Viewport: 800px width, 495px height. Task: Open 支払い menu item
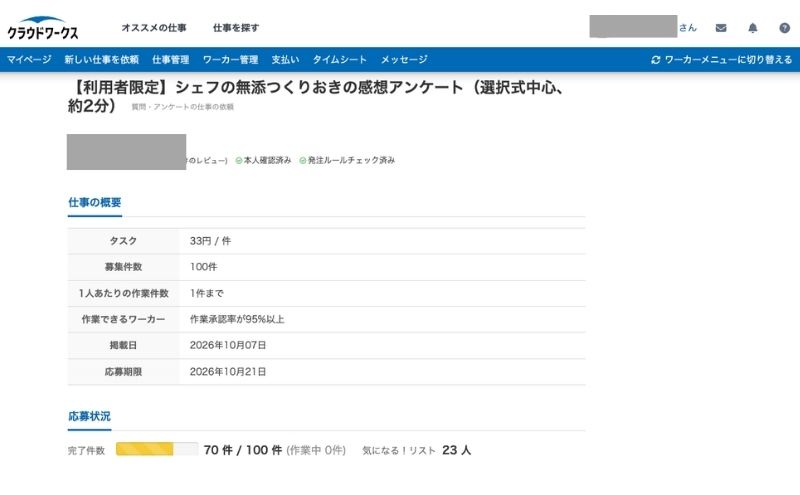[x=285, y=60]
